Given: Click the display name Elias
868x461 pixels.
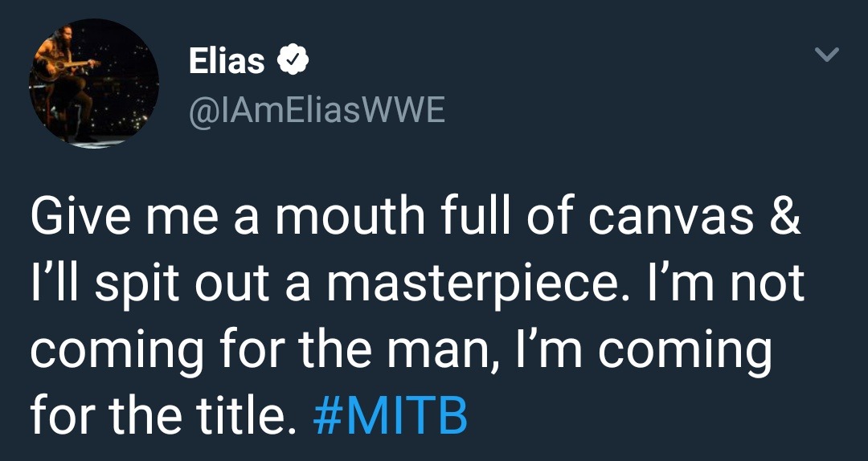Looking at the screenshot, I should point(227,61).
